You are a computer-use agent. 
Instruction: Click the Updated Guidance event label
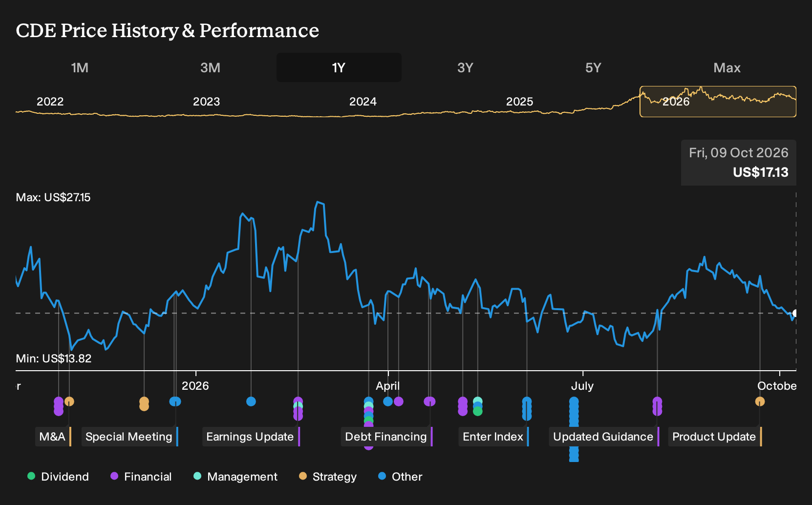604,437
